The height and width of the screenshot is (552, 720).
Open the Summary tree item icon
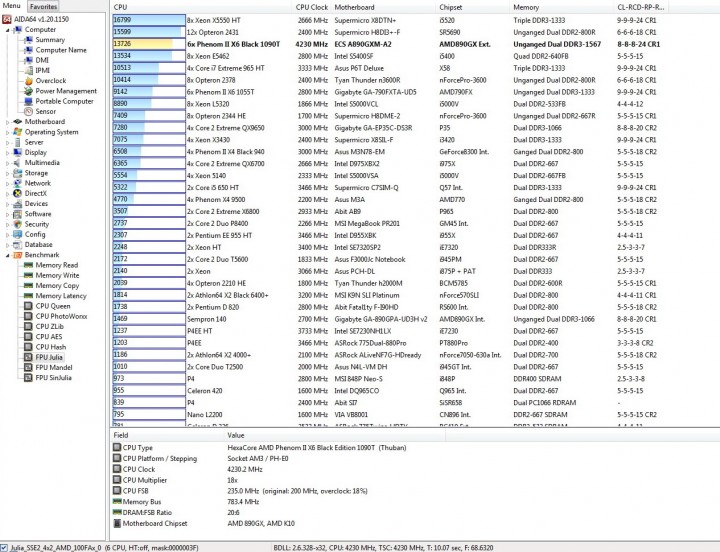pyautogui.click(x=28, y=40)
